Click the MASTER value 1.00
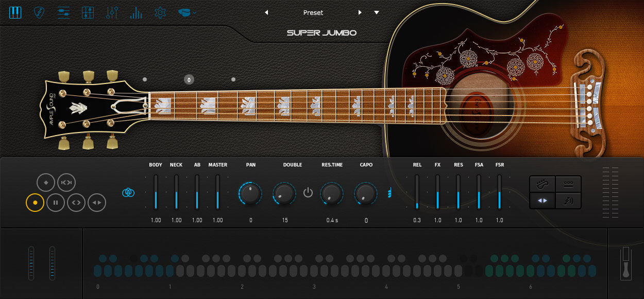 pos(217,220)
